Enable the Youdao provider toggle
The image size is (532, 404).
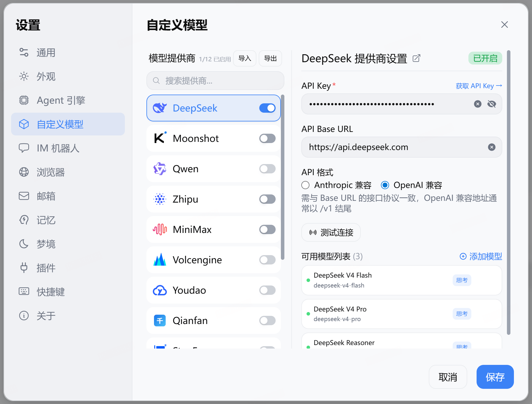click(x=267, y=290)
